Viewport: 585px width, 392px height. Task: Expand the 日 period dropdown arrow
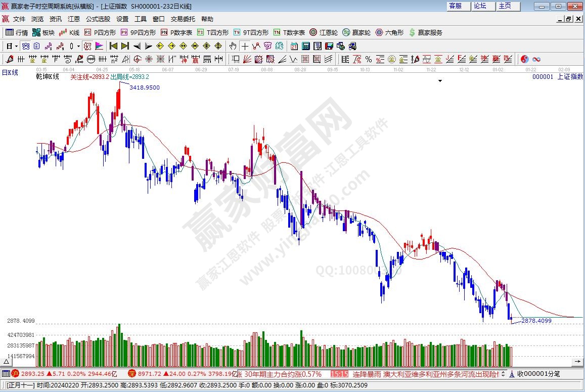tap(16, 46)
